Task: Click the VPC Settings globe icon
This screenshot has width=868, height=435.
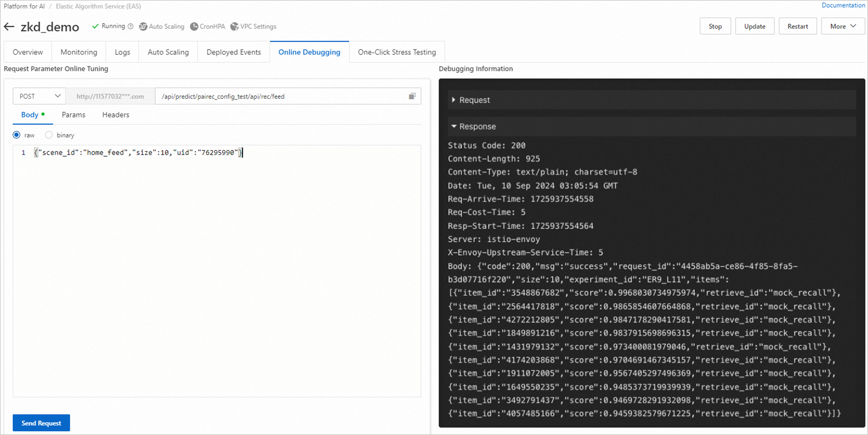Action: coord(234,27)
